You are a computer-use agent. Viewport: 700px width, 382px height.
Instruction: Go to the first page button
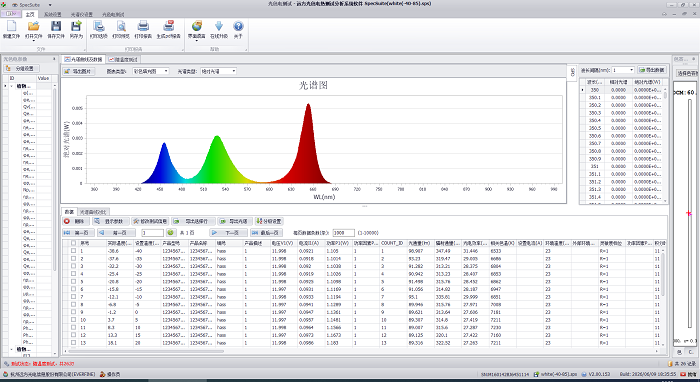(78, 233)
